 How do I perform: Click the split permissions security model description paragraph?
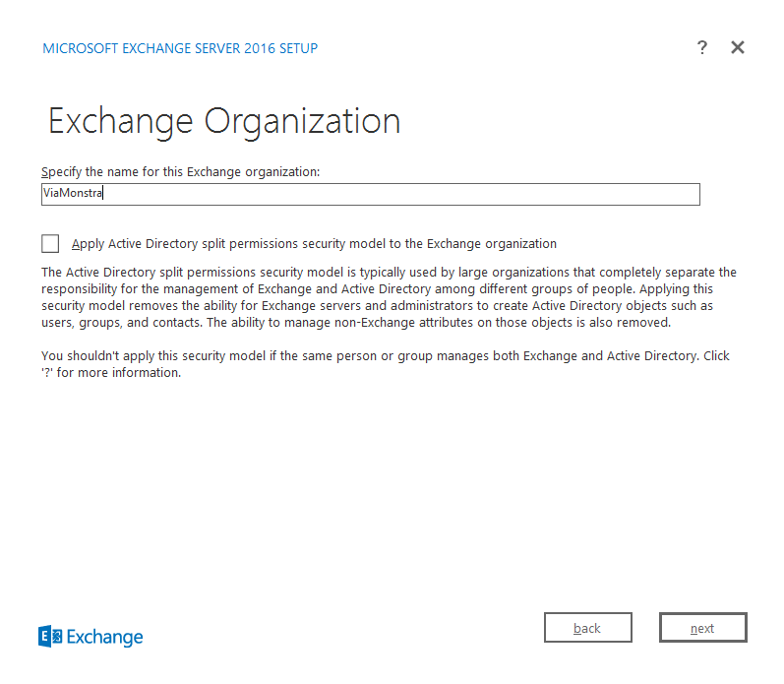point(389,297)
